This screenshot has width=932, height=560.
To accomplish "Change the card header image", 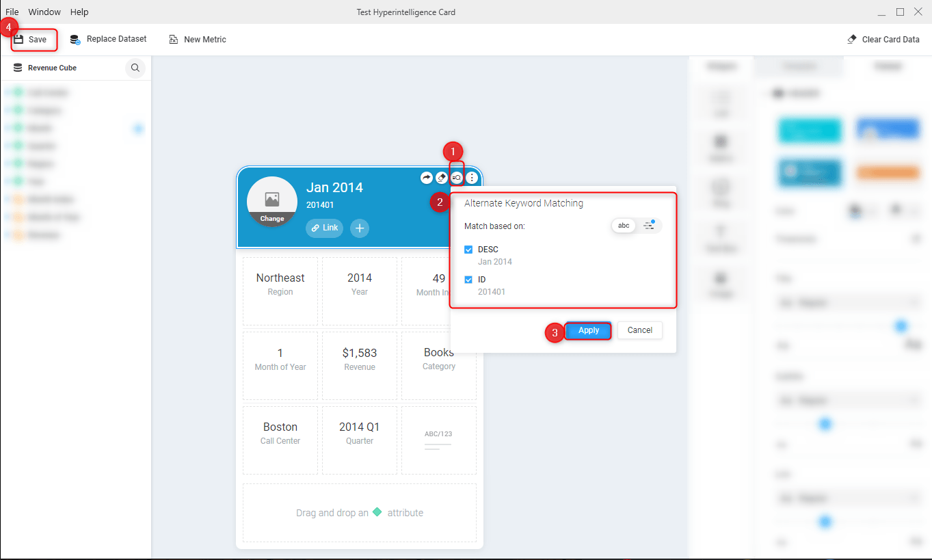I will [272, 219].
